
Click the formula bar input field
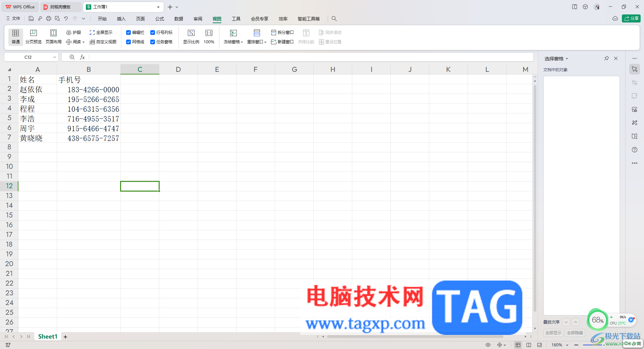[310, 57]
